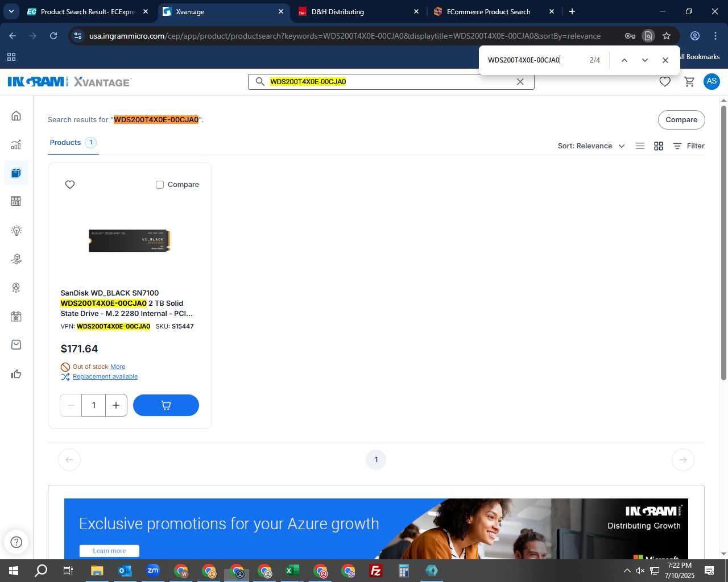Screen dimensions: 728x582
Task: Click the product search input field
Action: (391, 82)
